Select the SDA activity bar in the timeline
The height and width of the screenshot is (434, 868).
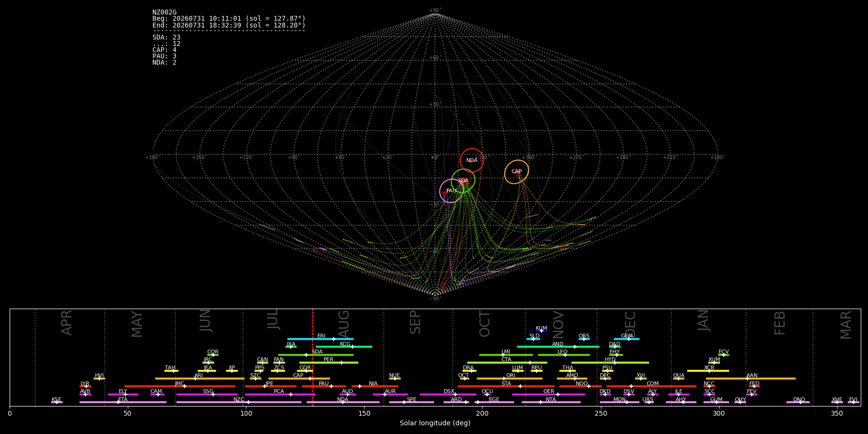tap(316, 355)
